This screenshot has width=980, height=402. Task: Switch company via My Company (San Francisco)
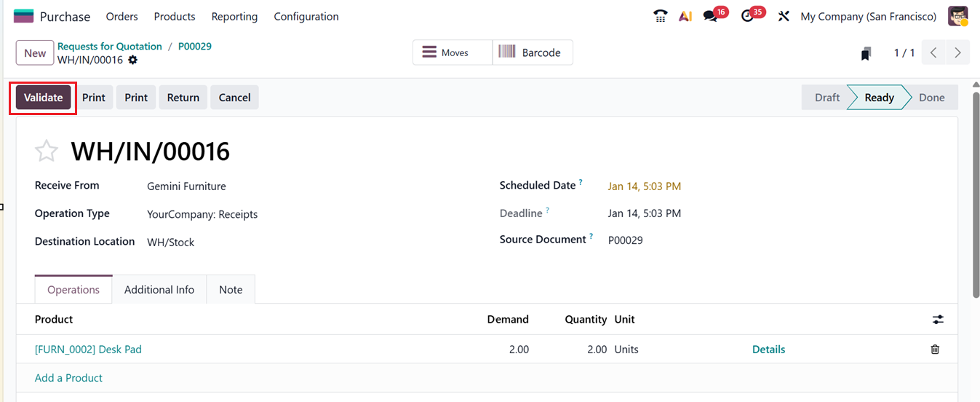click(868, 16)
